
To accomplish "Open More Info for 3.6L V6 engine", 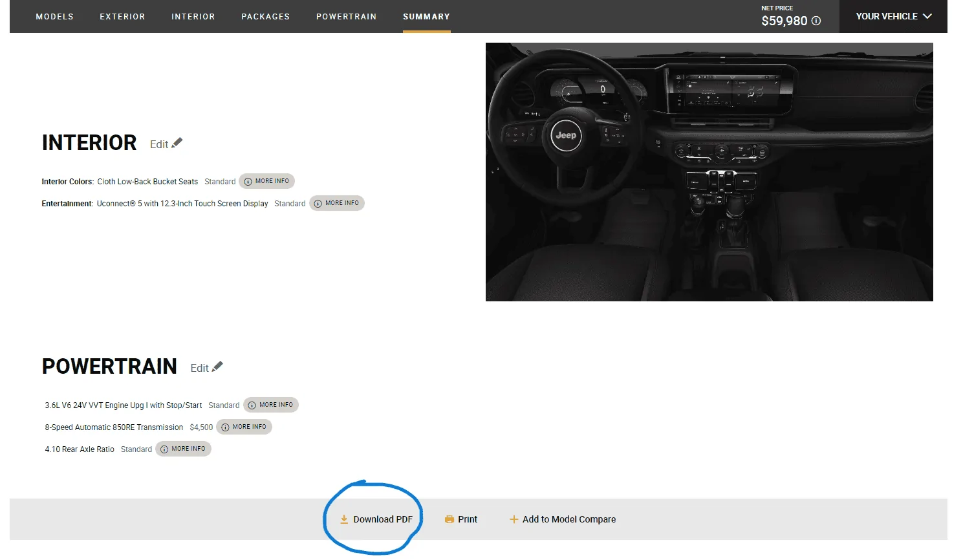I will [x=271, y=405].
